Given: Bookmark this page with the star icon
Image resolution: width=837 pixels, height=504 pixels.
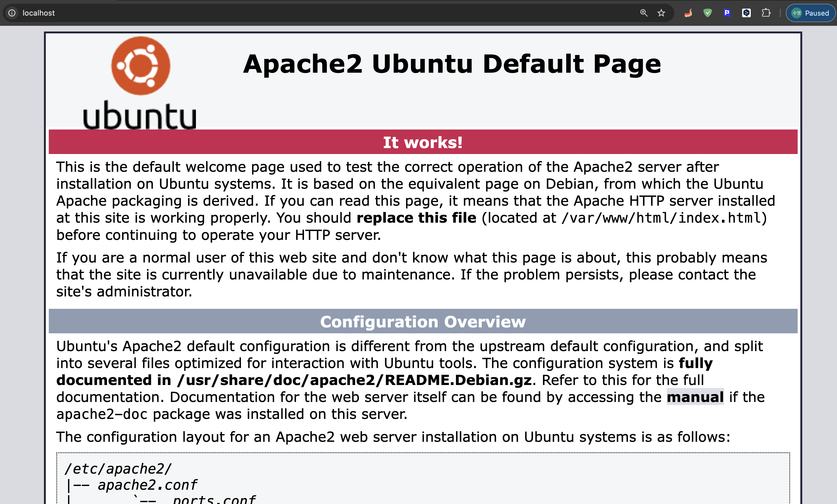Looking at the screenshot, I should tap(661, 13).
